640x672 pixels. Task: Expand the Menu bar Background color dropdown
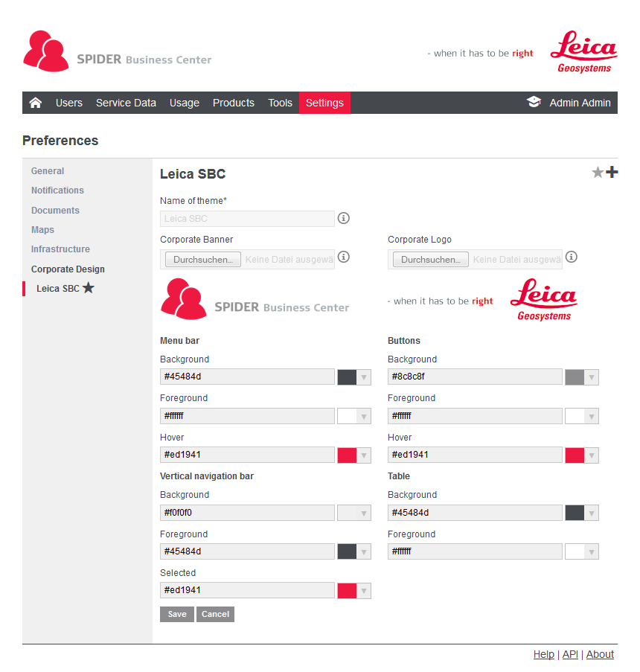364,377
